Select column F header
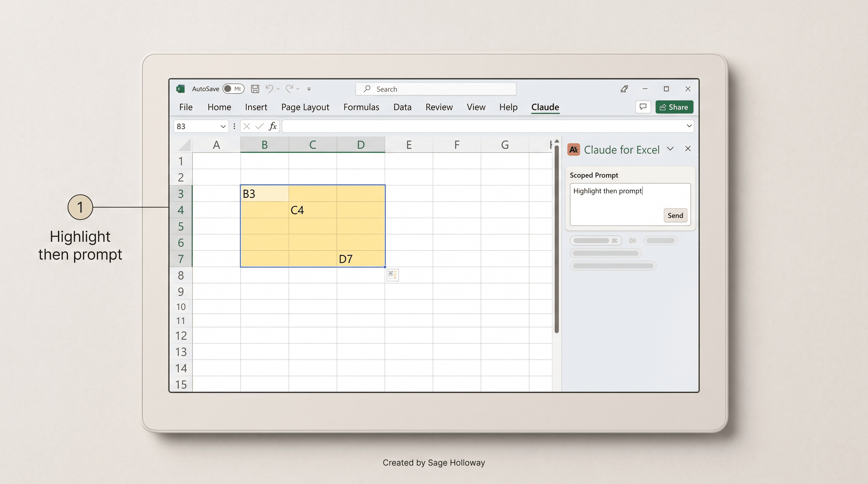The width and height of the screenshot is (868, 484). [x=457, y=145]
